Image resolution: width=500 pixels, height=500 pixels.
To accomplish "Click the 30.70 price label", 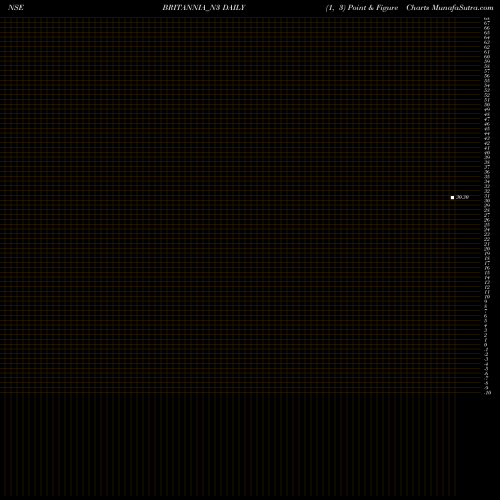I will [462, 197].
